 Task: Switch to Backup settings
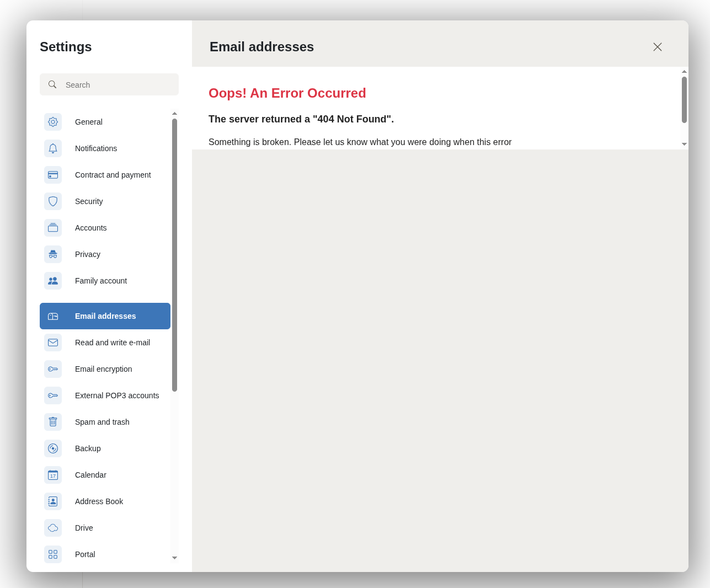[88, 448]
